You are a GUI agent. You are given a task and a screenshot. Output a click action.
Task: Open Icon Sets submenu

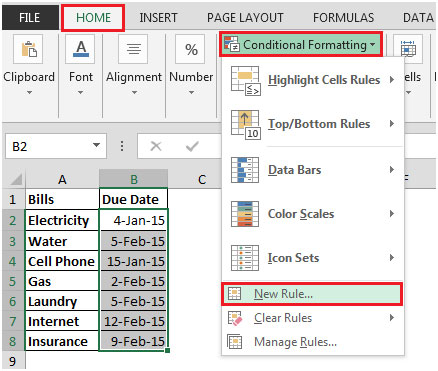pyautogui.click(x=313, y=258)
